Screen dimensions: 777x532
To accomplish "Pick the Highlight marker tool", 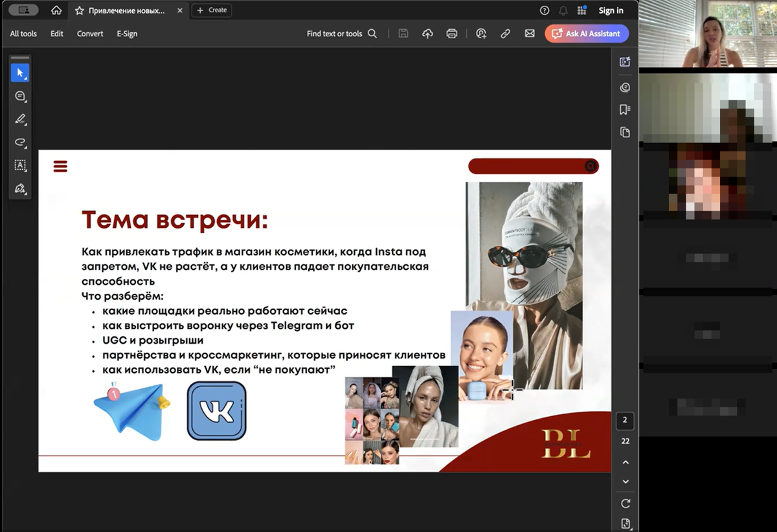I will click(x=19, y=119).
